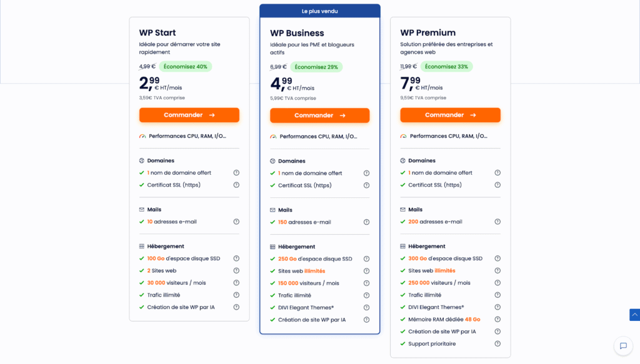The image size is (640, 364).
Task: Click help icon for WP Start Trafic illimité
Action: (236, 295)
